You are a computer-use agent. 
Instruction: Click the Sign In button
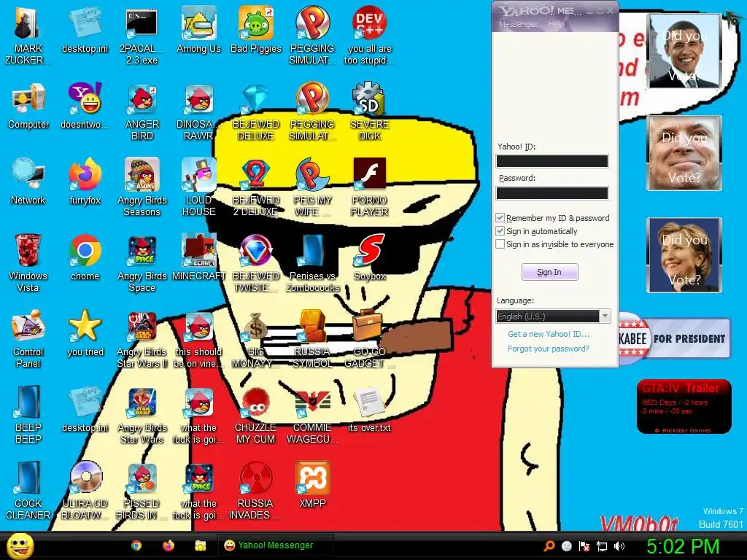tap(550, 272)
